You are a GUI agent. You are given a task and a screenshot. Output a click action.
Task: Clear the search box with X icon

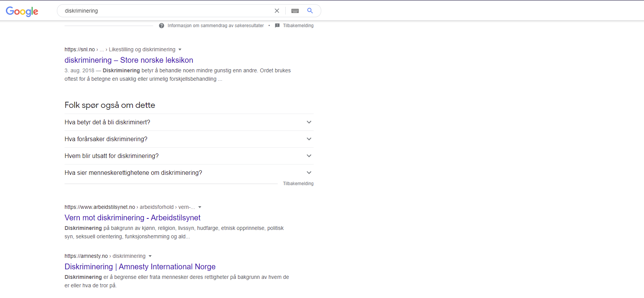click(277, 11)
